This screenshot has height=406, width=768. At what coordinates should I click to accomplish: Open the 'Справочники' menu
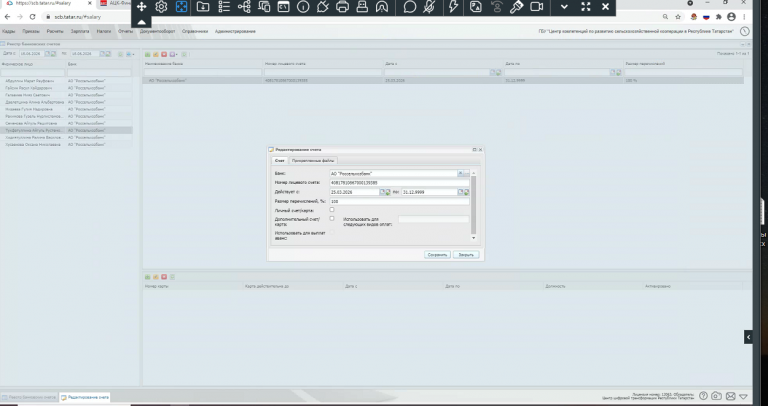click(x=195, y=31)
